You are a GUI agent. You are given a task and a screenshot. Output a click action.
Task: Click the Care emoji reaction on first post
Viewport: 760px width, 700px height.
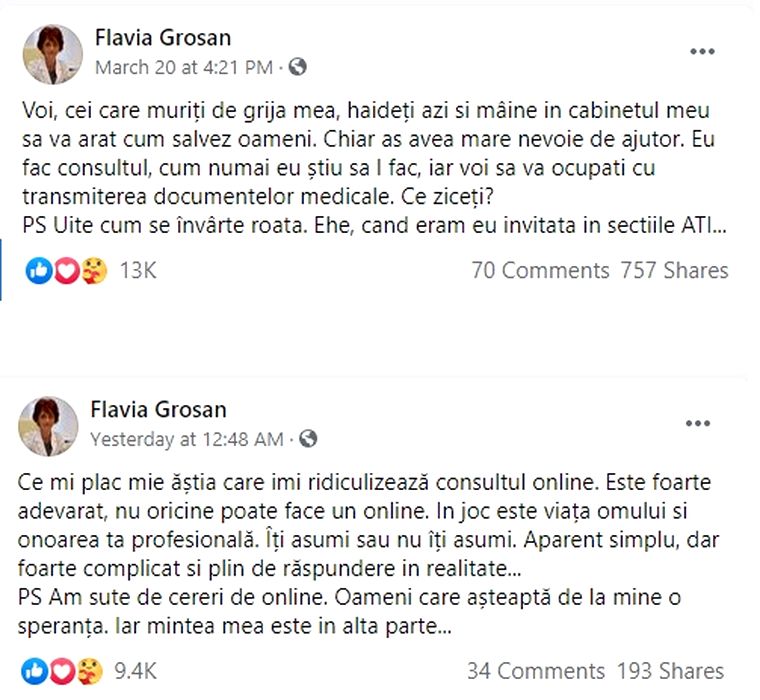tap(91, 270)
